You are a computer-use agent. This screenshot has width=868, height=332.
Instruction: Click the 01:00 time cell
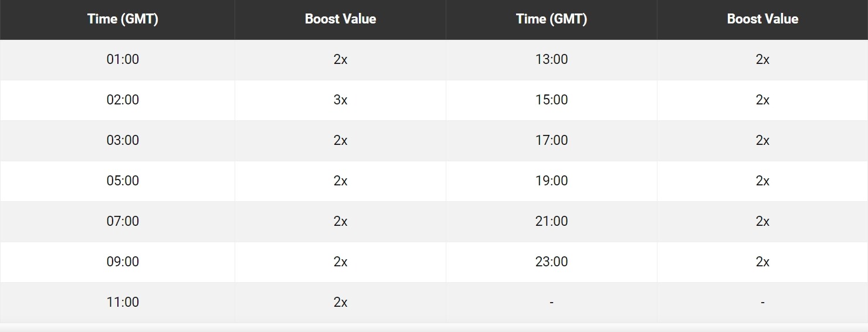123,59
